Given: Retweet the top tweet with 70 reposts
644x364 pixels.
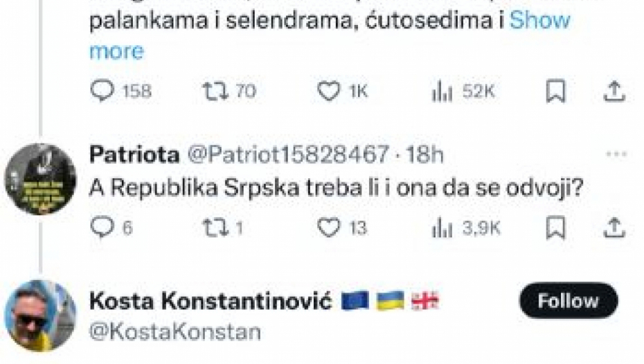Looking at the screenshot, I should [x=213, y=92].
